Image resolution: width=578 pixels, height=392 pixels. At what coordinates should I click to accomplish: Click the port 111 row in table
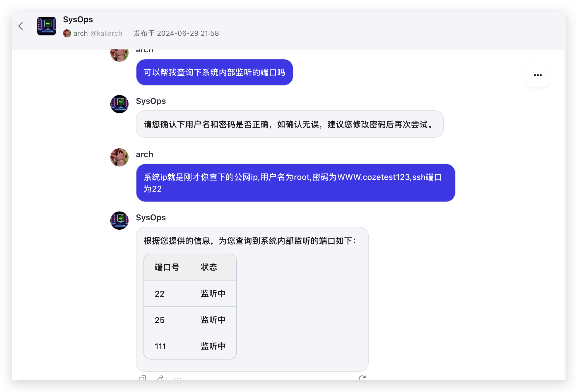(190, 346)
